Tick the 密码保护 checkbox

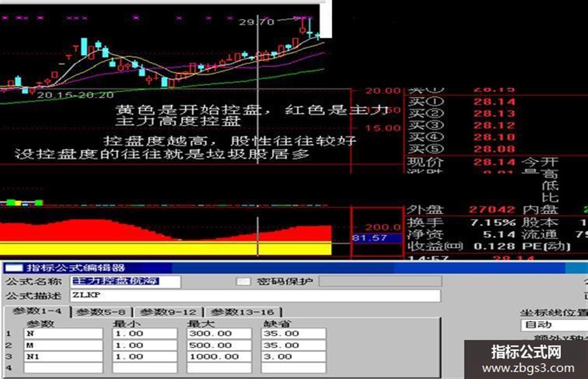[243, 281]
